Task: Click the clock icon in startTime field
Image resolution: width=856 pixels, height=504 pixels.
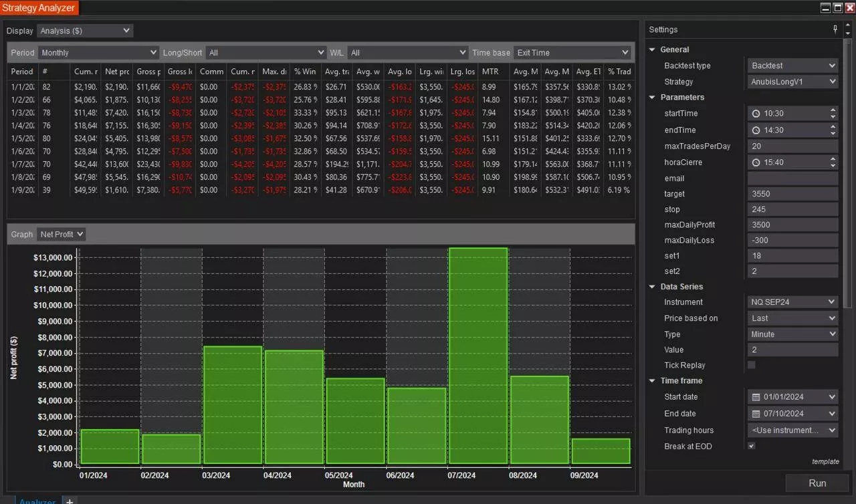Action: (756, 114)
